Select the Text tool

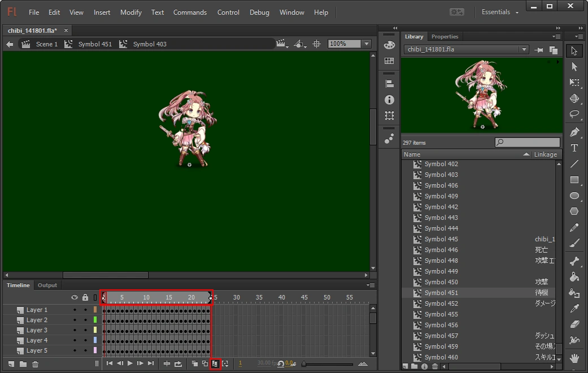(574, 148)
